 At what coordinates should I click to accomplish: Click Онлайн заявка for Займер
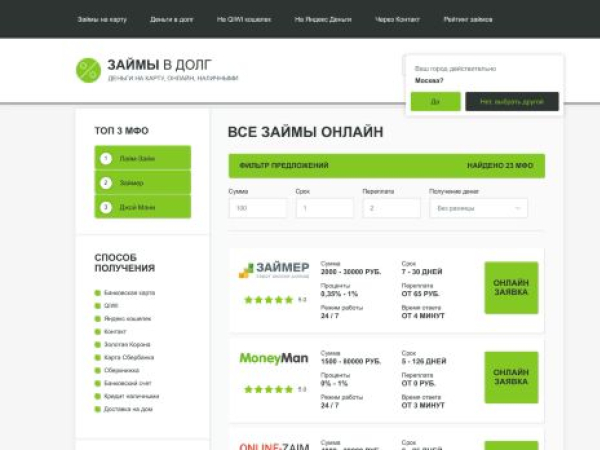click(511, 288)
